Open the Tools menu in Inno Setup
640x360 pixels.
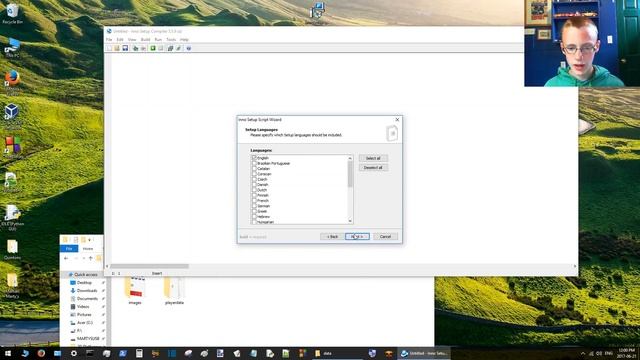tap(171, 40)
